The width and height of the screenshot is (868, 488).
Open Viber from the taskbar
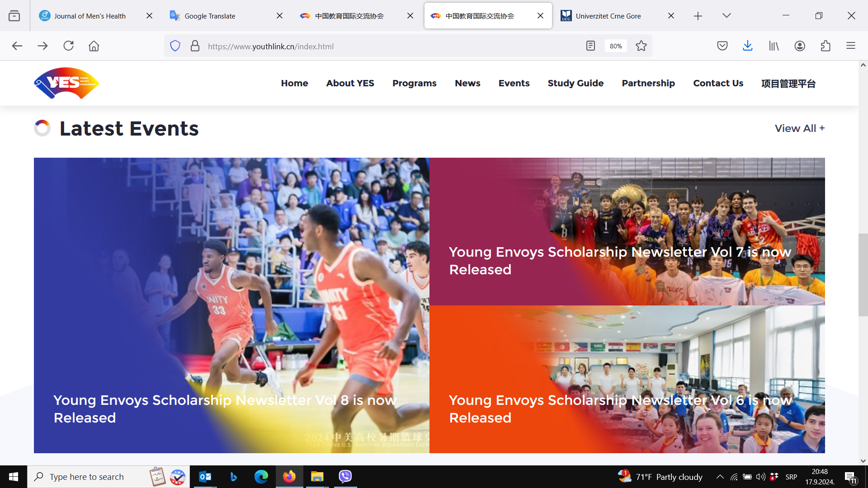345,477
